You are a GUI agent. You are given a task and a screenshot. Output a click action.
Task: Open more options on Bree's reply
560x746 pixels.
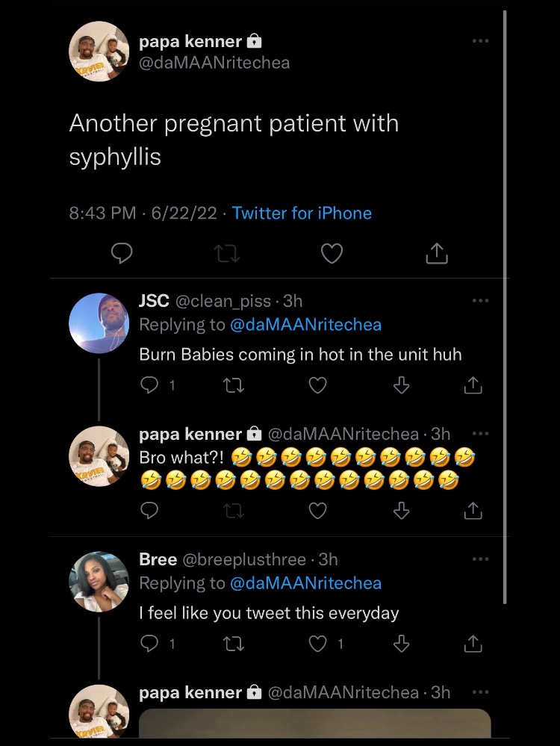click(x=480, y=559)
